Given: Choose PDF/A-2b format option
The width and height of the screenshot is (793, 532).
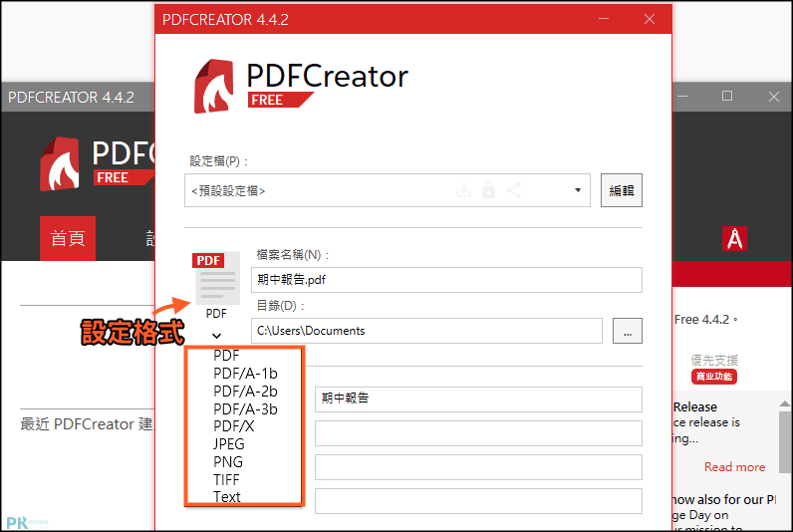Looking at the screenshot, I should click(x=245, y=391).
